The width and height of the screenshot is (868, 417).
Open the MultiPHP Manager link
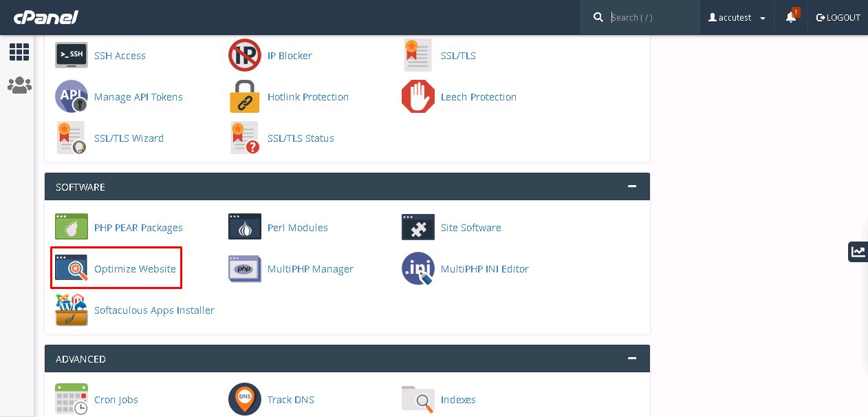tap(310, 269)
